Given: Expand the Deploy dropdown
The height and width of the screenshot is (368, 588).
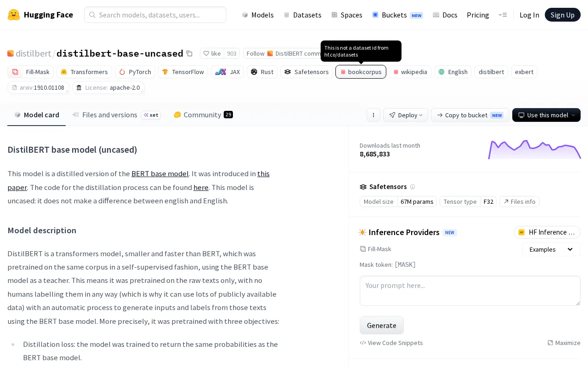Looking at the screenshot, I should pos(406,115).
